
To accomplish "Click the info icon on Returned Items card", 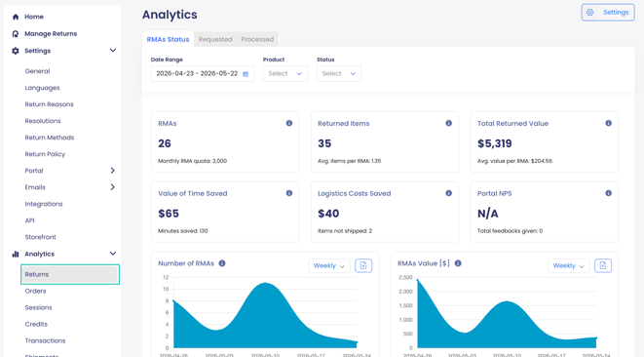I will coord(448,123).
